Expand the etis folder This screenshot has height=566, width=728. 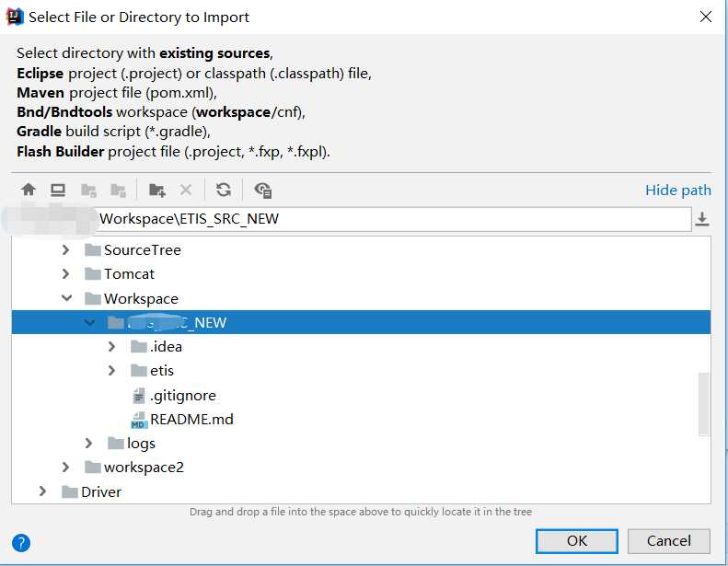pyautogui.click(x=111, y=371)
